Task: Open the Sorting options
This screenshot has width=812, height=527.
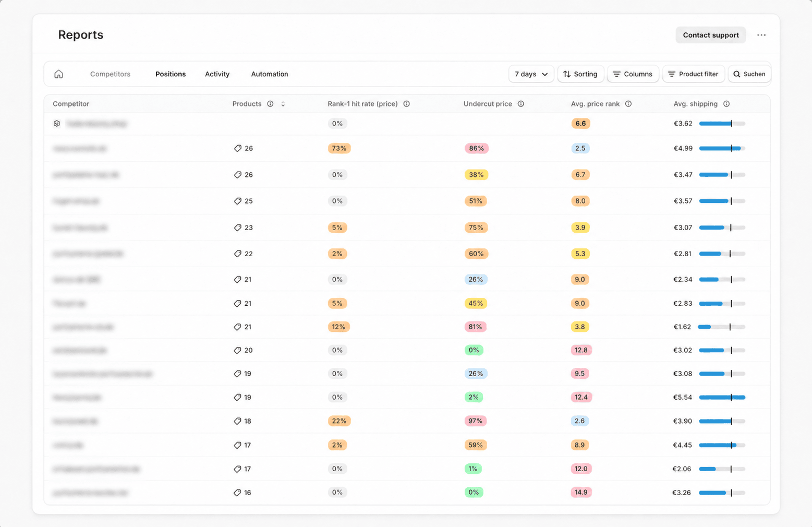Action: 580,74
